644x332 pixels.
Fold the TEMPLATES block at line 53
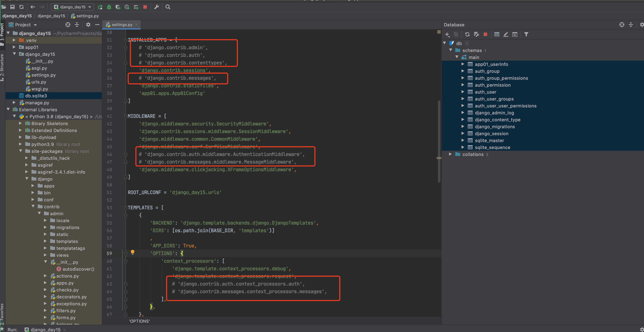(x=126, y=208)
